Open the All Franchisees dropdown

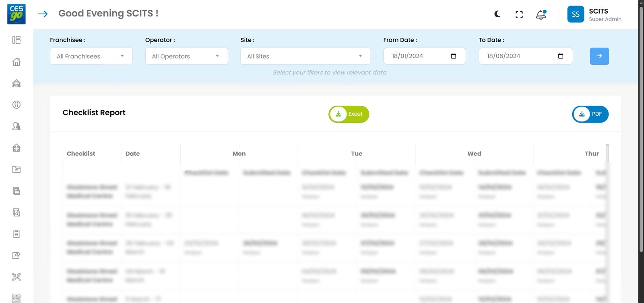91,56
